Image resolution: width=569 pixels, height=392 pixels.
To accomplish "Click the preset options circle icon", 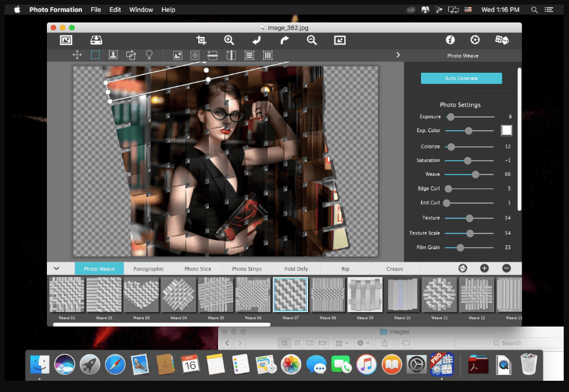I will click(x=463, y=268).
